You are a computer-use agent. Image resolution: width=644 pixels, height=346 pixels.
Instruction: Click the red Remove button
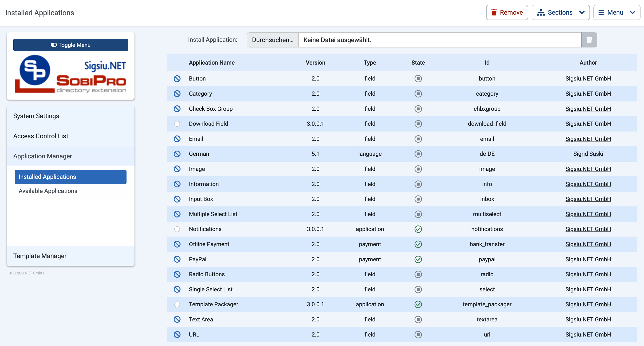(x=507, y=12)
